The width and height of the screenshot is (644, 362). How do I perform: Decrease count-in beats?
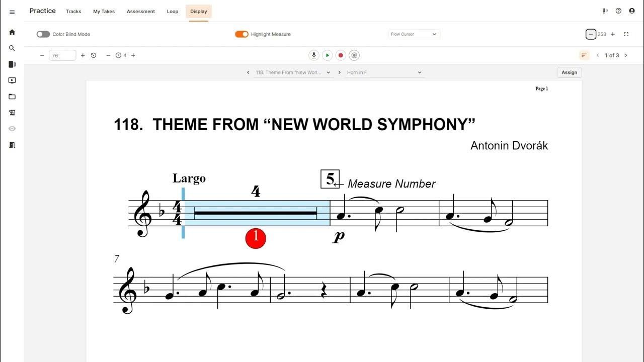tap(108, 55)
